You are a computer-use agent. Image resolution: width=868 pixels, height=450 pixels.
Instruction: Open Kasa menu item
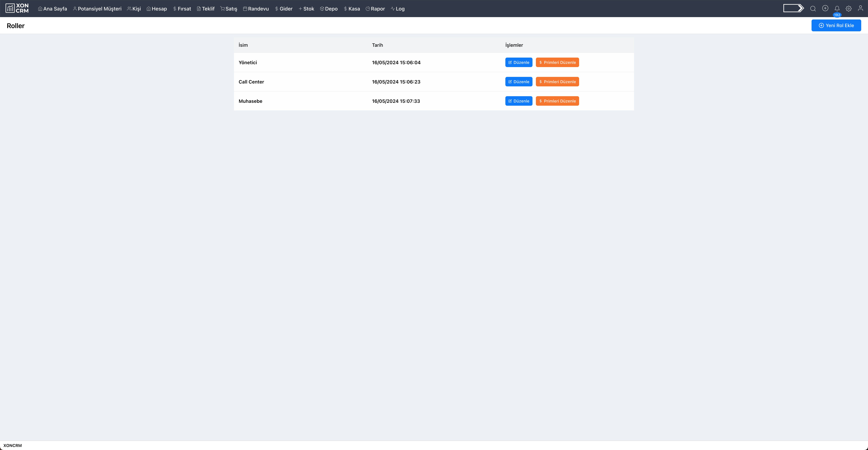pos(352,9)
